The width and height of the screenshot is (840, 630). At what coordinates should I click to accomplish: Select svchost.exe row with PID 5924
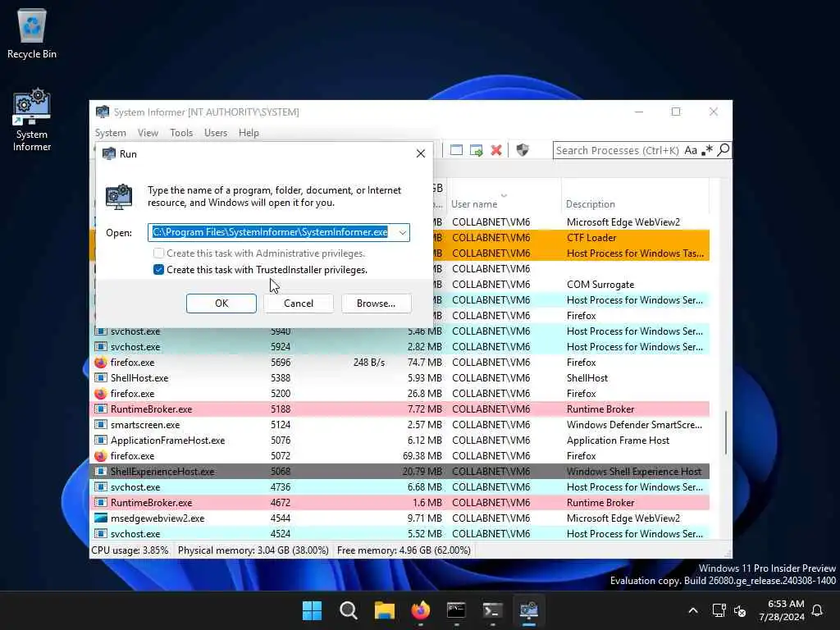pos(400,347)
